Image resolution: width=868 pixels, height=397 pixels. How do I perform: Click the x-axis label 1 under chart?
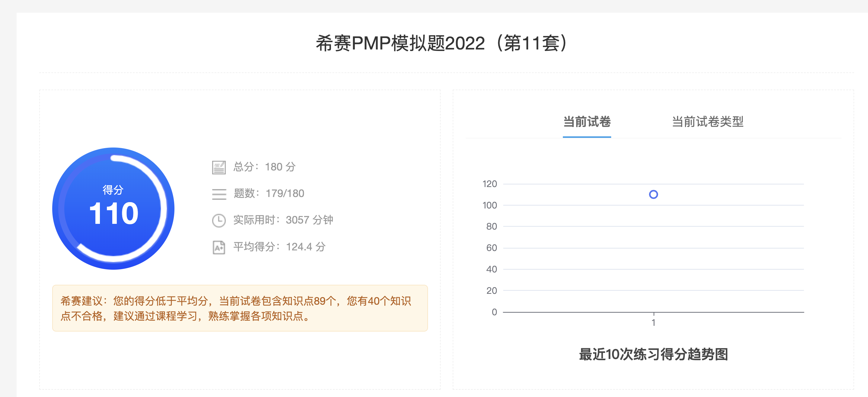coord(653,322)
